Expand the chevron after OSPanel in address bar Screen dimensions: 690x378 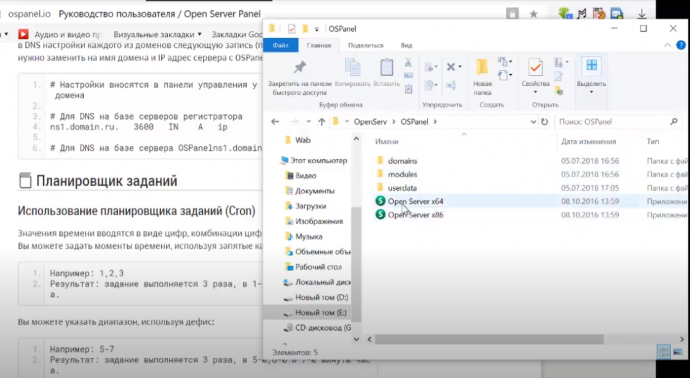tap(435, 122)
